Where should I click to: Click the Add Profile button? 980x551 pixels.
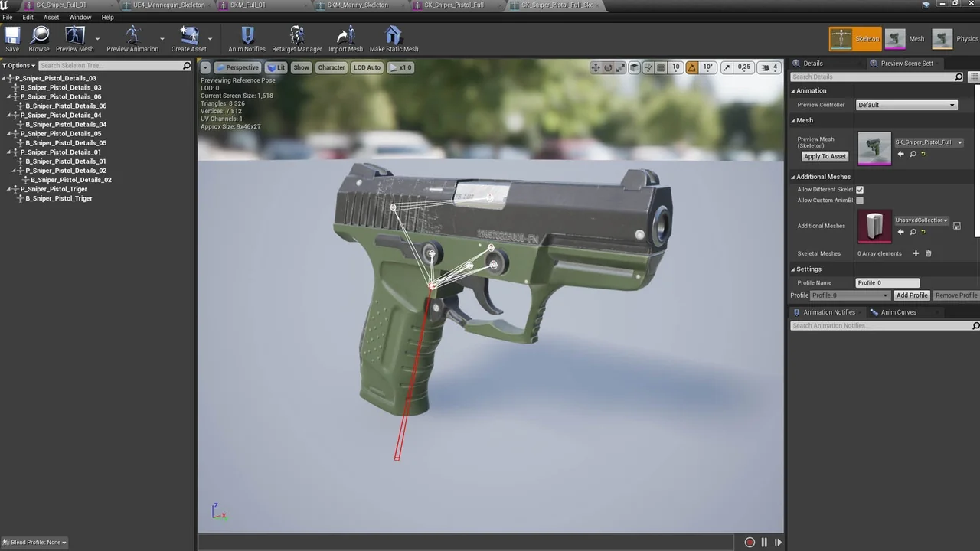click(x=912, y=295)
